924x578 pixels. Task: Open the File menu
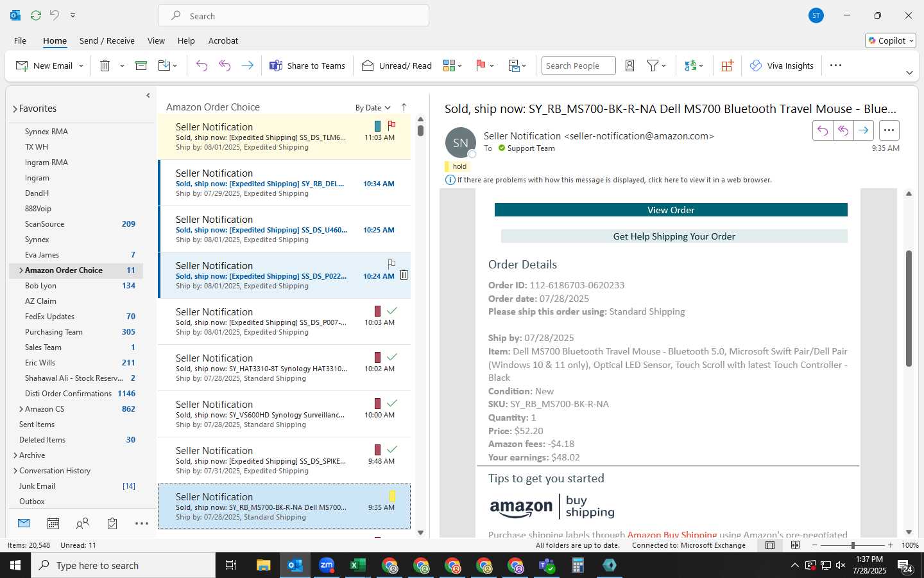(20, 40)
